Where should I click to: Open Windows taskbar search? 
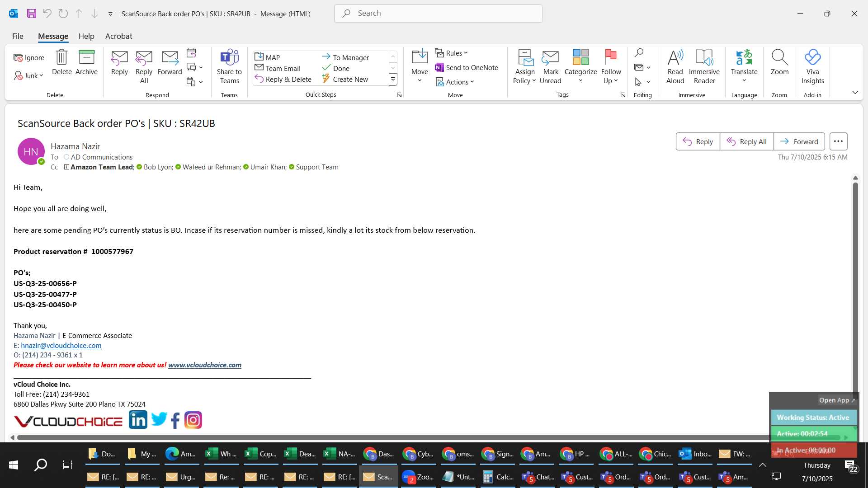click(x=41, y=465)
